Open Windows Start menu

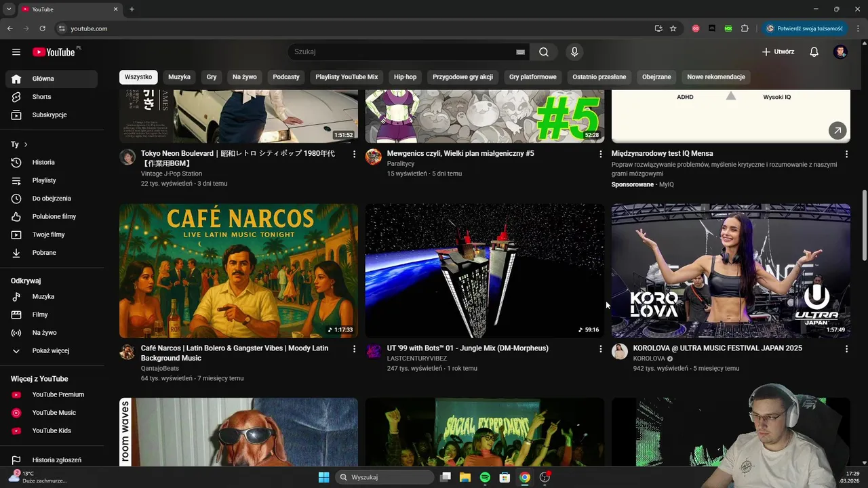click(323, 477)
